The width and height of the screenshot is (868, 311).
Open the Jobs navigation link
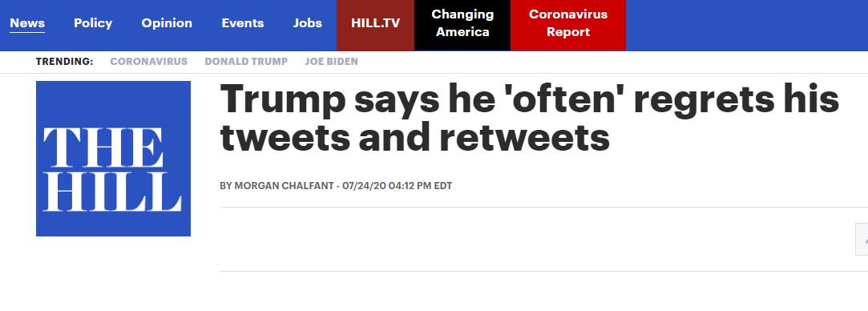(x=307, y=23)
